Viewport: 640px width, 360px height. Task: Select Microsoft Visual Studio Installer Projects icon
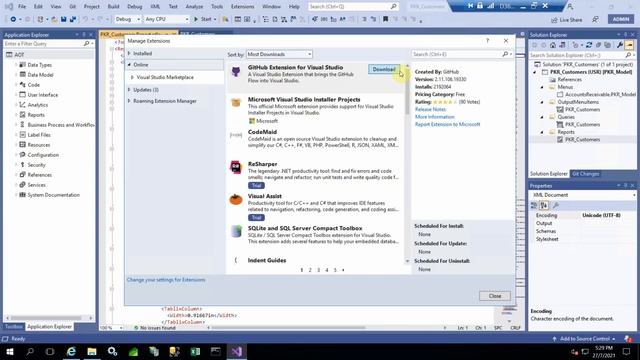236,103
